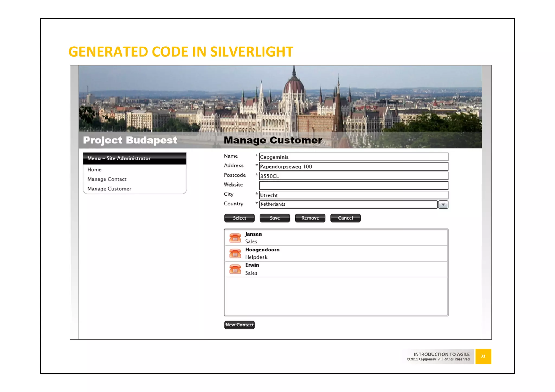Click the Project Budapest title
The height and width of the screenshot is (392, 555).
coord(130,140)
